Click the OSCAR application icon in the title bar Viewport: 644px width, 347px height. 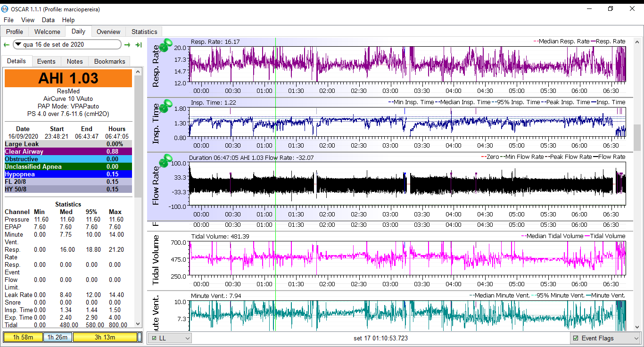pos(5,9)
